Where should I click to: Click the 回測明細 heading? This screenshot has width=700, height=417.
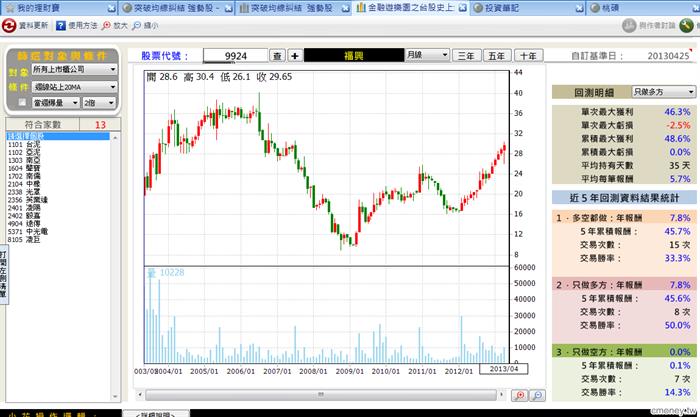(x=594, y=92)
